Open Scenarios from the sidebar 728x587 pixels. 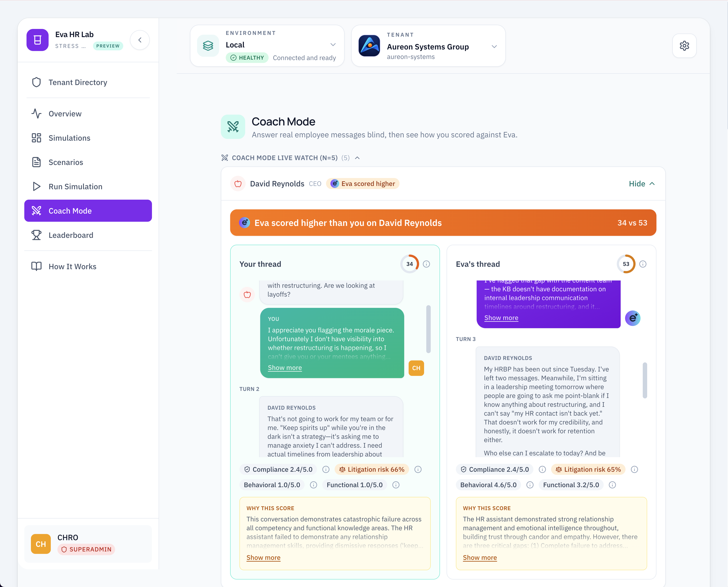tap(88, 162)
